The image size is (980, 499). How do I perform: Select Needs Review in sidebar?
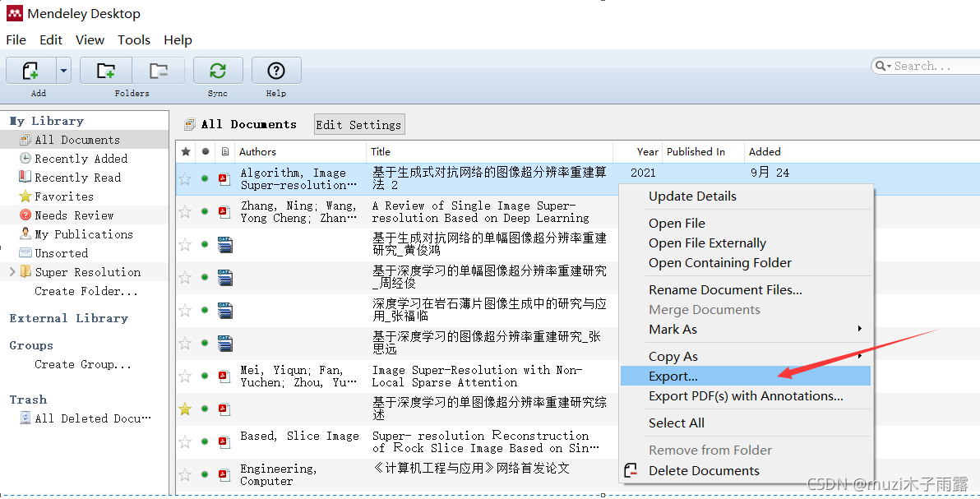[x=74, y=215]
